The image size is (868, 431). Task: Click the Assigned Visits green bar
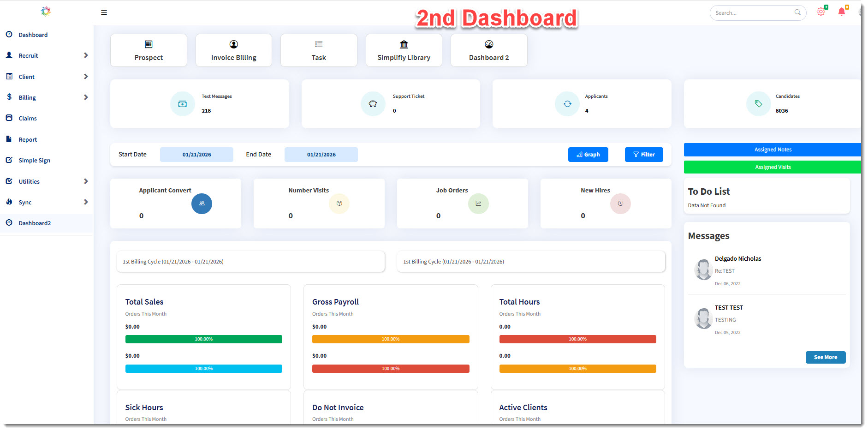[x=773, y=167]
